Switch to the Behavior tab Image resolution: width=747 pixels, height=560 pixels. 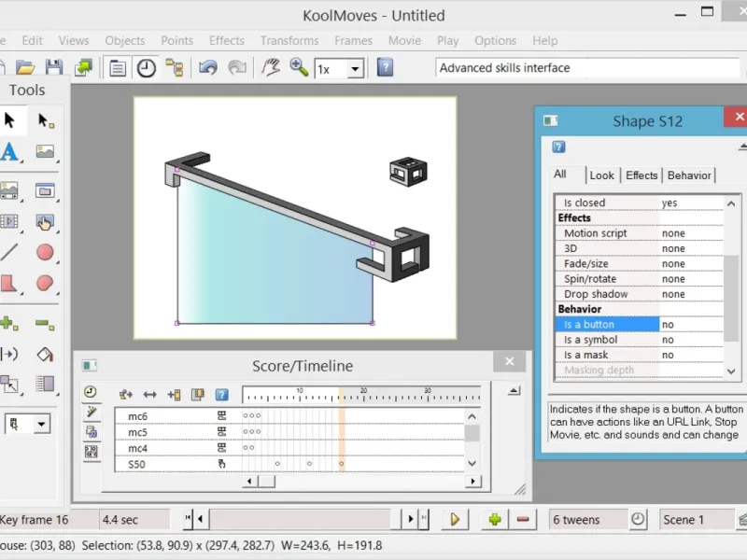click(689, 175)
